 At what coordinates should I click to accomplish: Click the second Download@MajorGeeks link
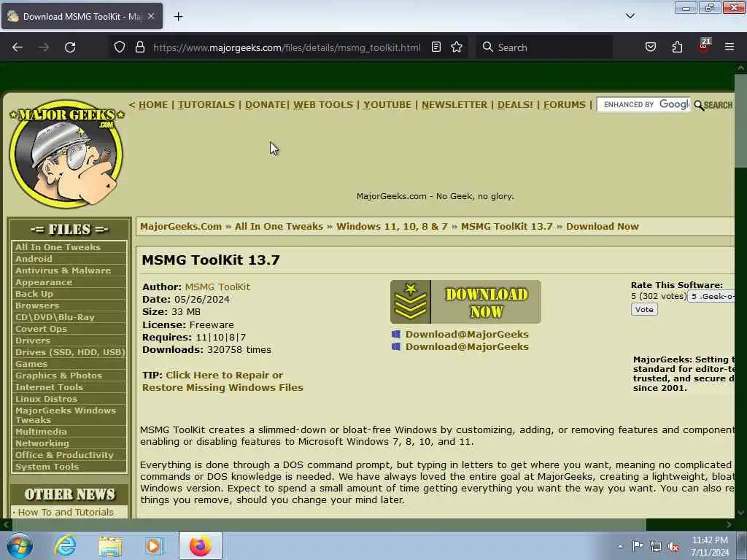tap(467, 346)
